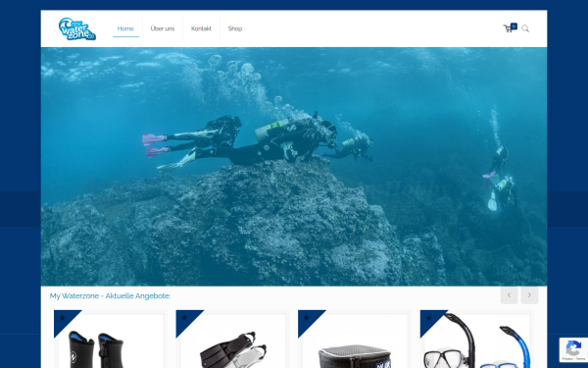
Task: Go to the Home menu item
Action: pos(125,28)
